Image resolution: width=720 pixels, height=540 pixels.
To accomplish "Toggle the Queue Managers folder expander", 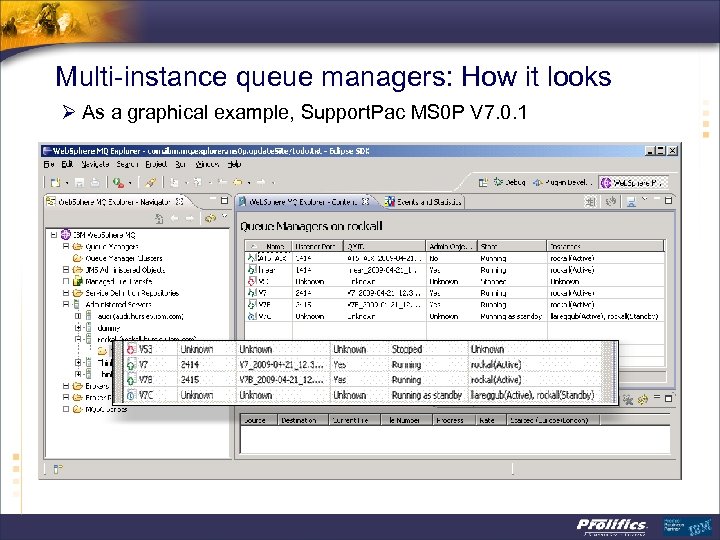I will click(x=66, y=247).
